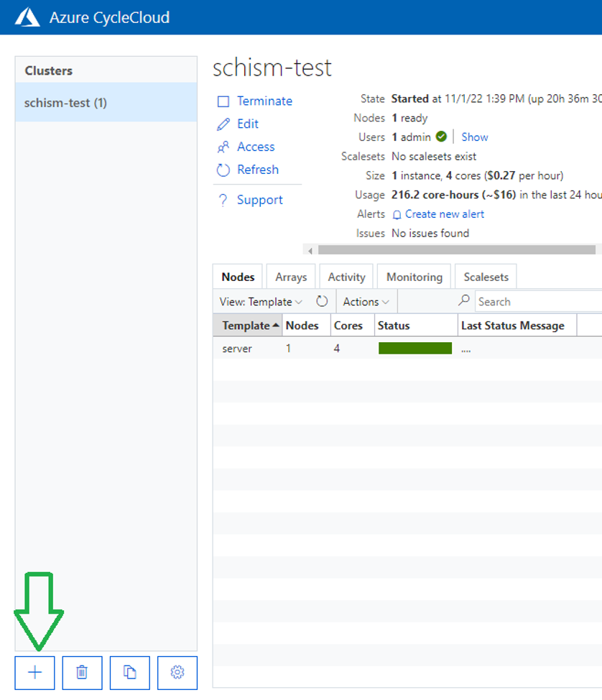The height and width of the screenshot is (700, 602).
Task: Click the search magnifier icon
Action: pos(464,300)
